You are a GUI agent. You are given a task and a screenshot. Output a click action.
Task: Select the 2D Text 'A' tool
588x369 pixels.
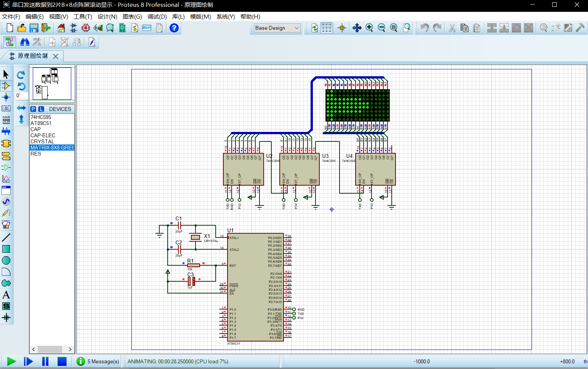coord(6,295)
